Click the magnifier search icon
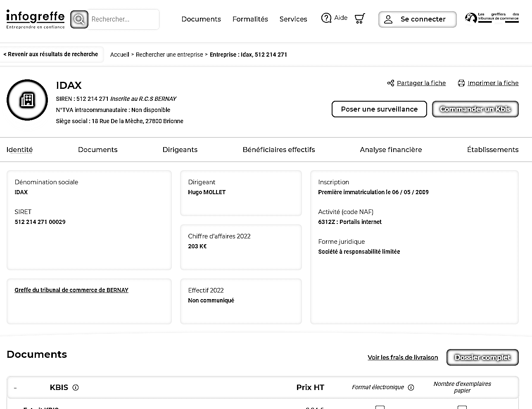 (79, 19)
